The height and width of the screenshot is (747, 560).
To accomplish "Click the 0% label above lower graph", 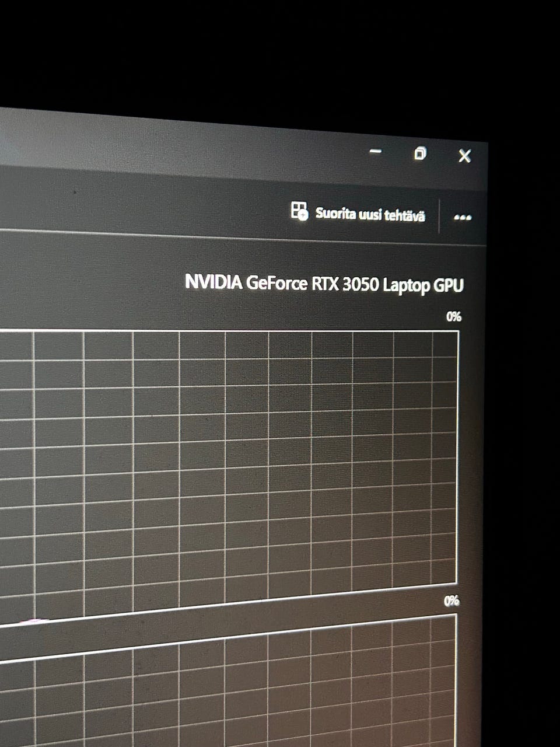I will coord(452,601).
